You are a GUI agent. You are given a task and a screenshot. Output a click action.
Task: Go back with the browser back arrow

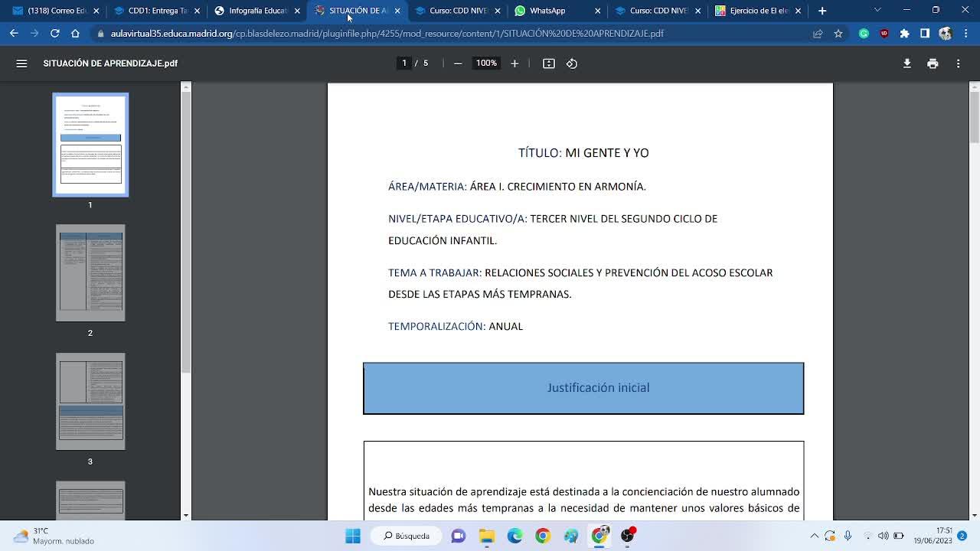(x=14, y=34)
